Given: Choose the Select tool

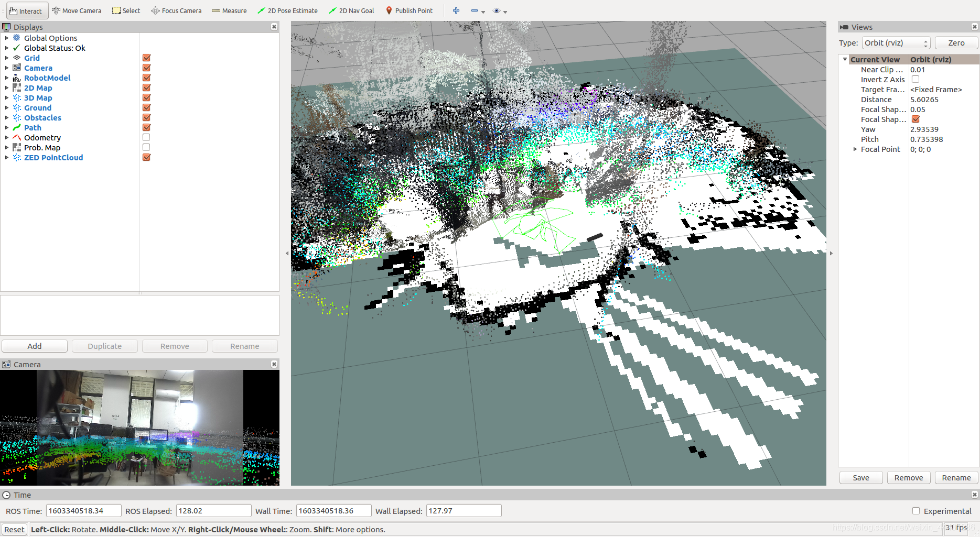Looking at the screenshot, I should click(x=126, y=10).
